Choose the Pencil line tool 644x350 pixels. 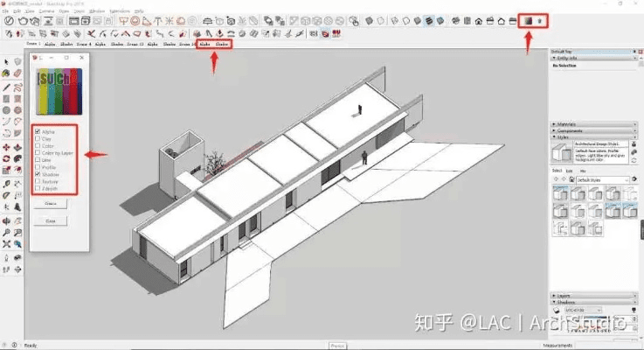(6, 87)
